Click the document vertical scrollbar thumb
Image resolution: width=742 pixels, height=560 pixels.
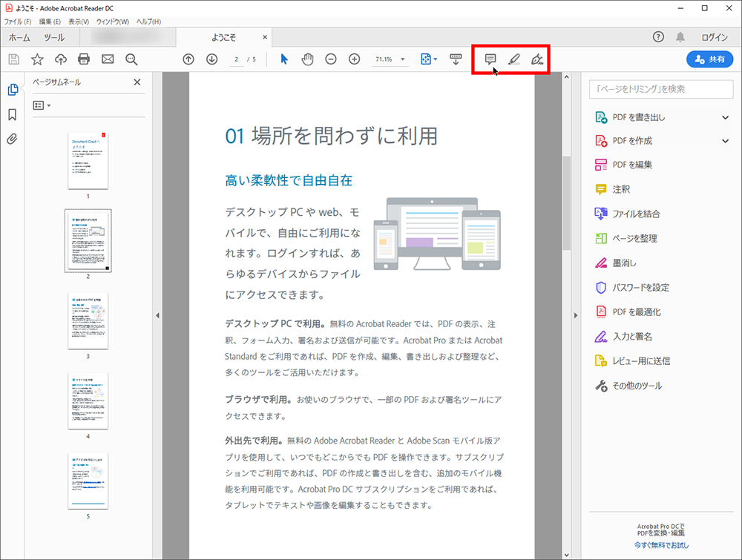click(566, 202)
